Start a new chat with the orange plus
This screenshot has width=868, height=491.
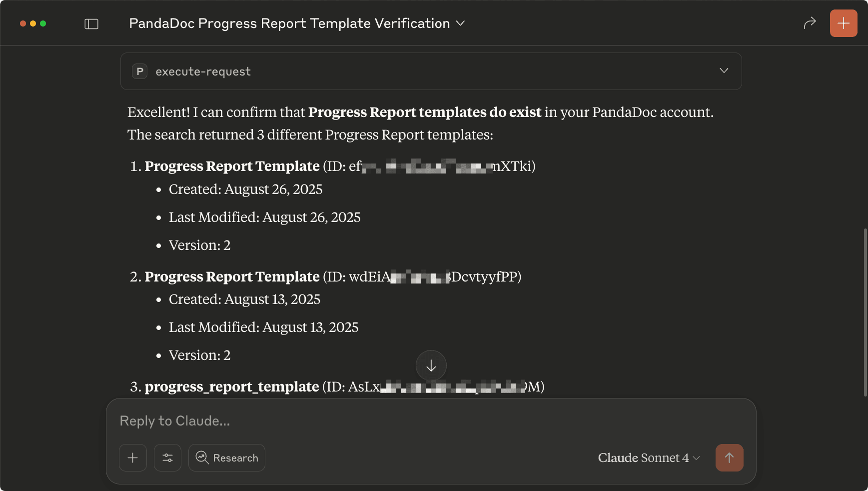point(844,22)
